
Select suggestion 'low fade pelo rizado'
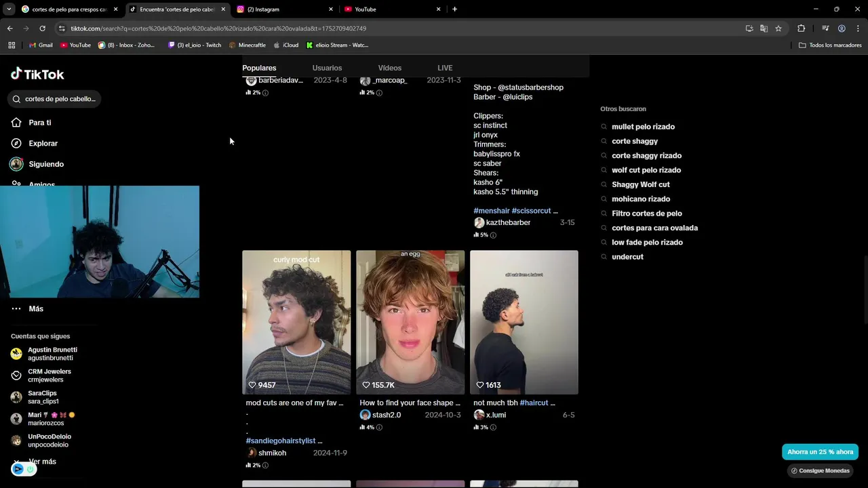647,243
